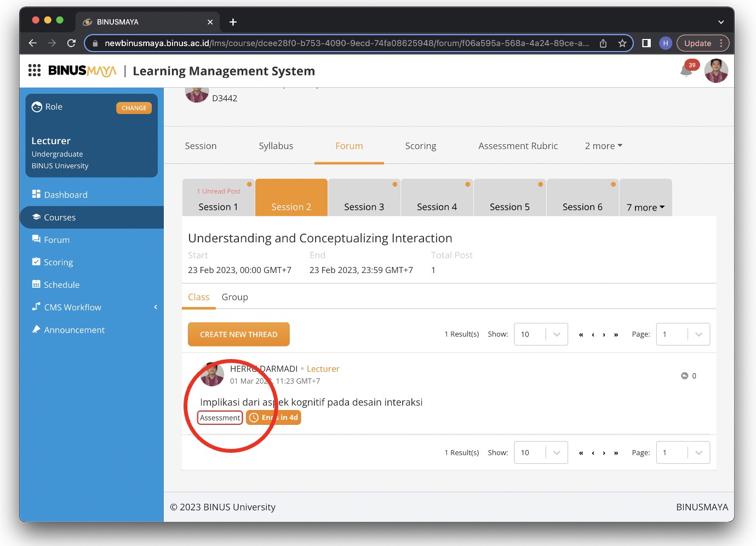The image size is (756, 546).
Task: Select the Forum icon in the sidebar
Action: tap(35, 240)
